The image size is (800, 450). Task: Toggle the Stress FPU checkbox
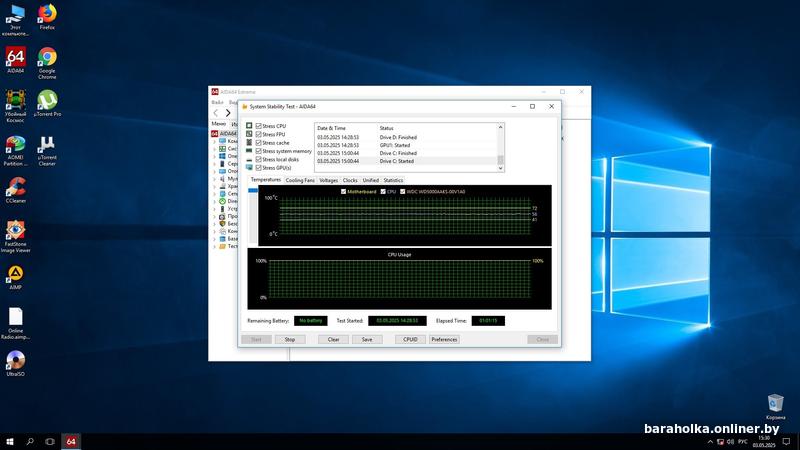[259, 134]
